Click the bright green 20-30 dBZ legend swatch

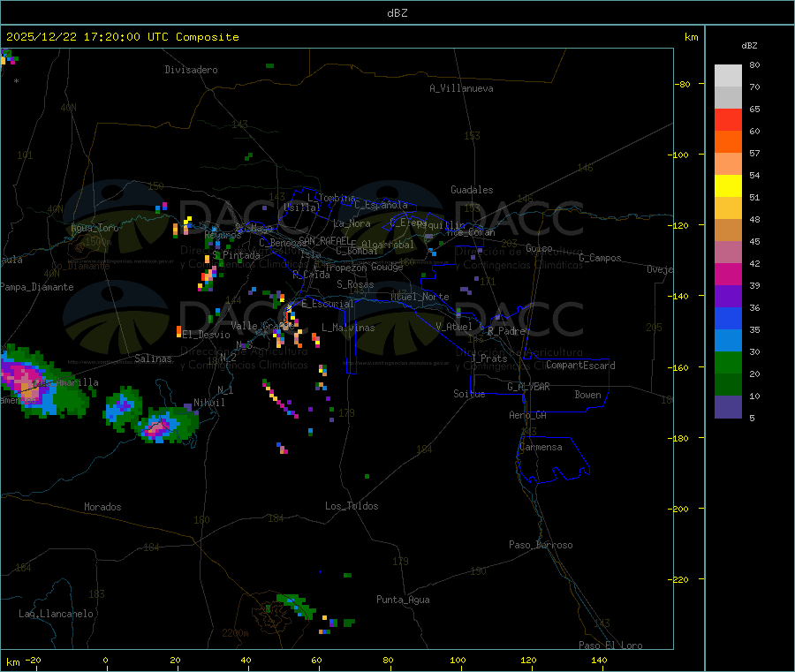point(728,362)
